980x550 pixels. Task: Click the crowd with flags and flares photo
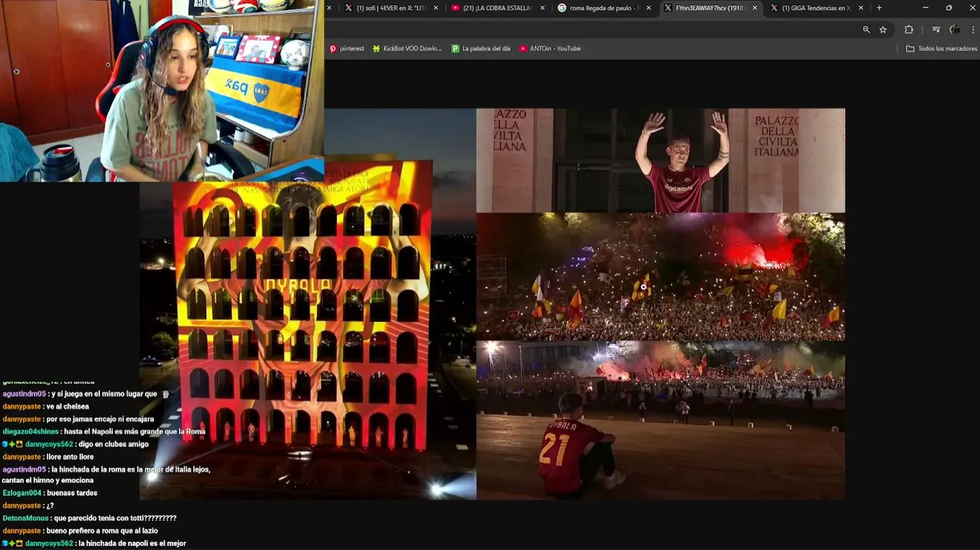click(661, 277)
